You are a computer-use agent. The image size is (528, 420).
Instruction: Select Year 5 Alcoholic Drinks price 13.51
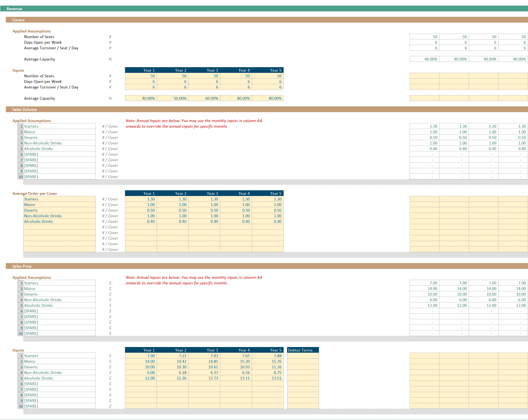click(268, 378)
